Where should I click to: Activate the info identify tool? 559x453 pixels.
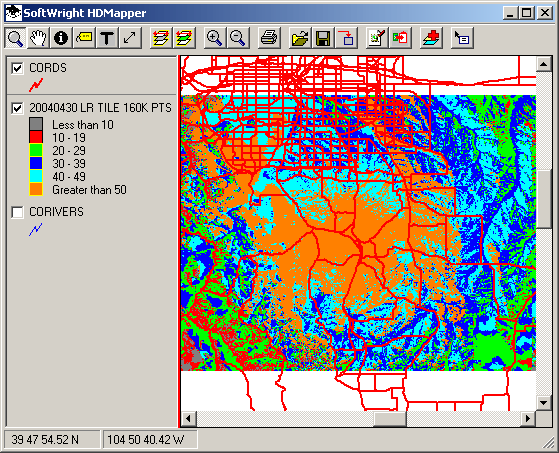click(x=61, y=38)
